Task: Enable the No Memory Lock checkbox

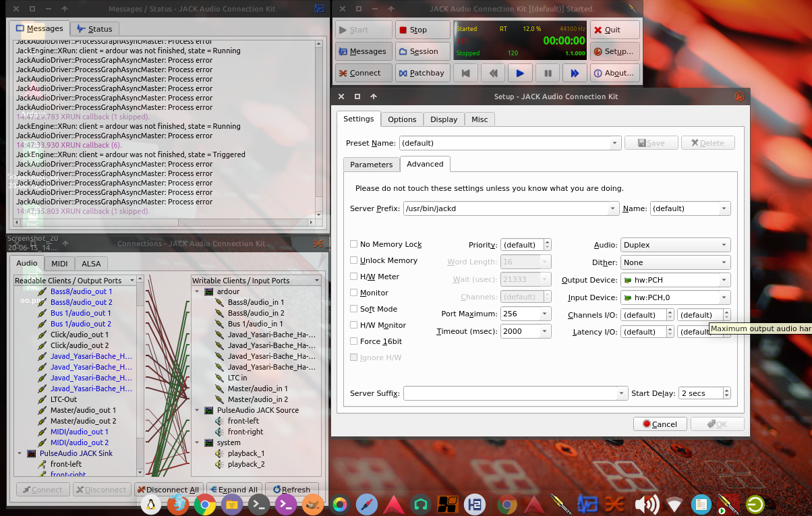Action: tap(354, 244)
